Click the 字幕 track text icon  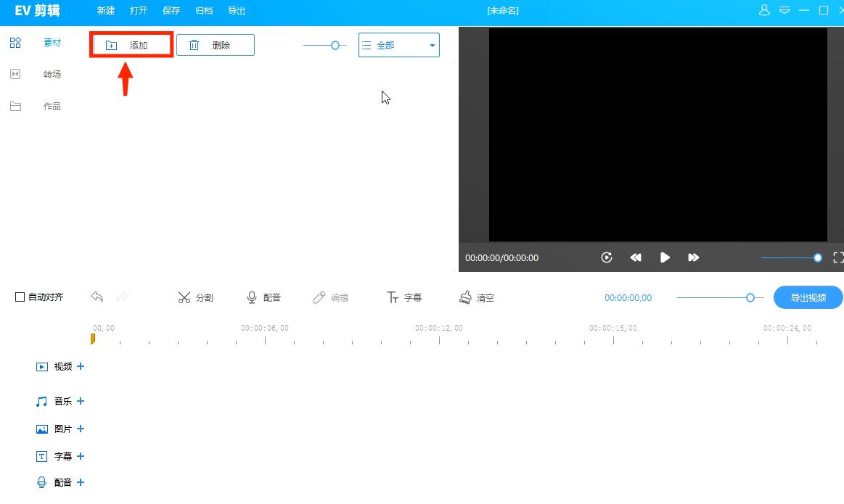[x=41, y=457]
